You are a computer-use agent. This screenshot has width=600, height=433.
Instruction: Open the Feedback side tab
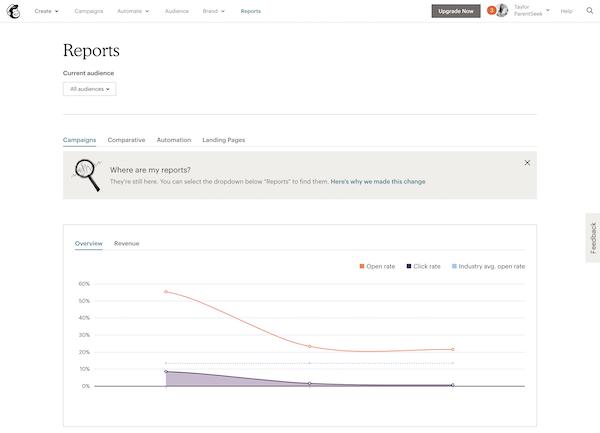coord(592,238)
